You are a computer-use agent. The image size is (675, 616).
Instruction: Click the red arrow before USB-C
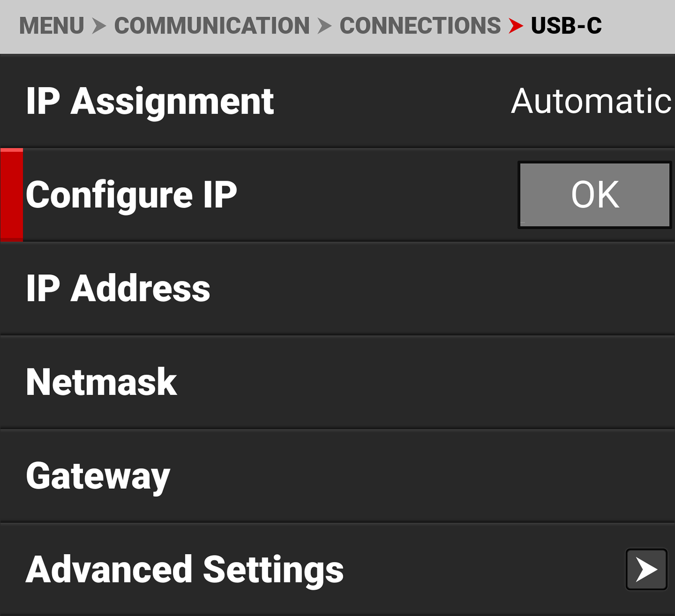[516, 26]
